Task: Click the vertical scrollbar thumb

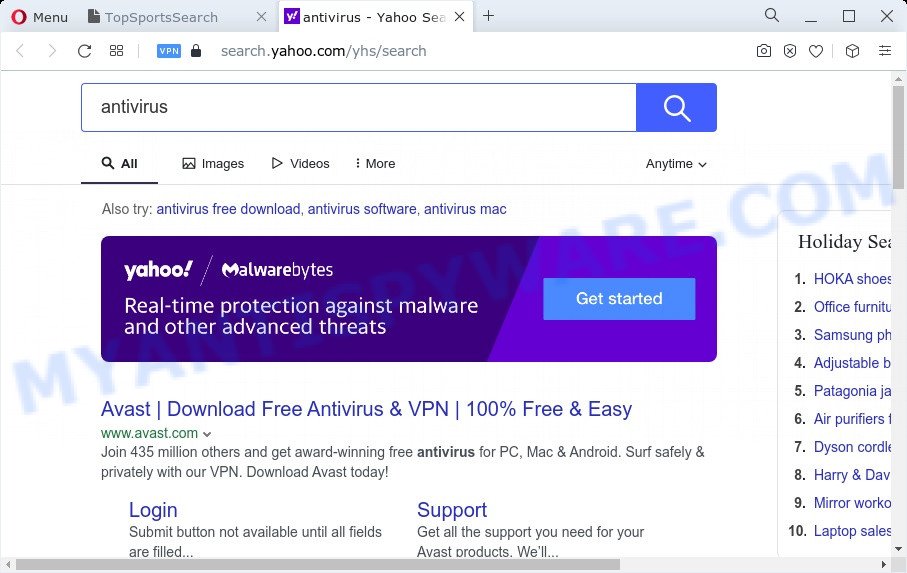Action: pos(898,138)
